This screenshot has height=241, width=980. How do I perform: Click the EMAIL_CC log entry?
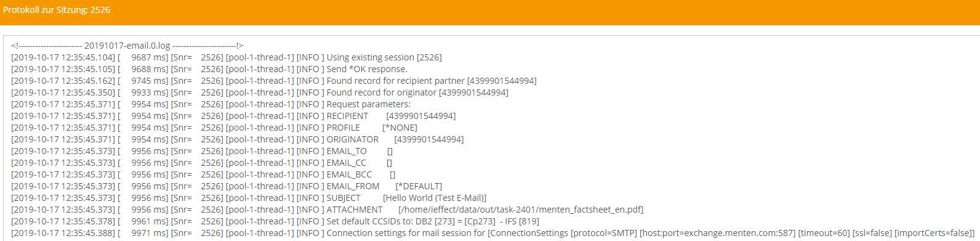(202, 163)
